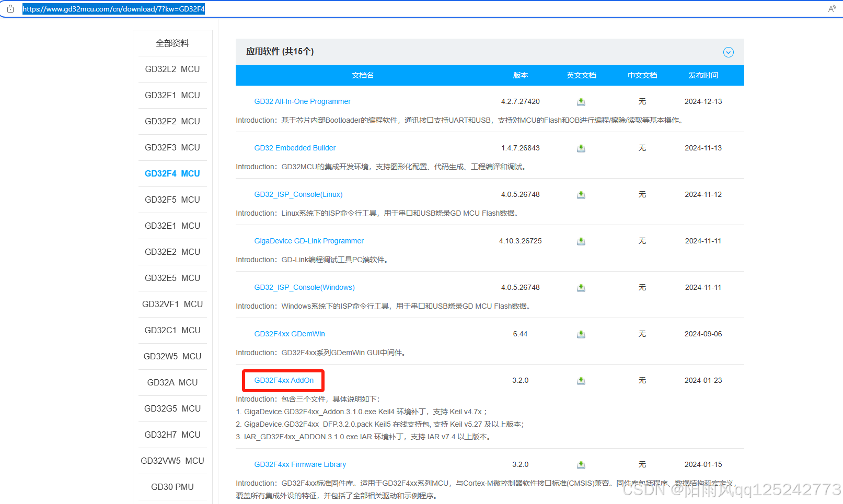Select GD32F2 MCU category
This screenshot has width=843, height=504.
pos(172,122)
